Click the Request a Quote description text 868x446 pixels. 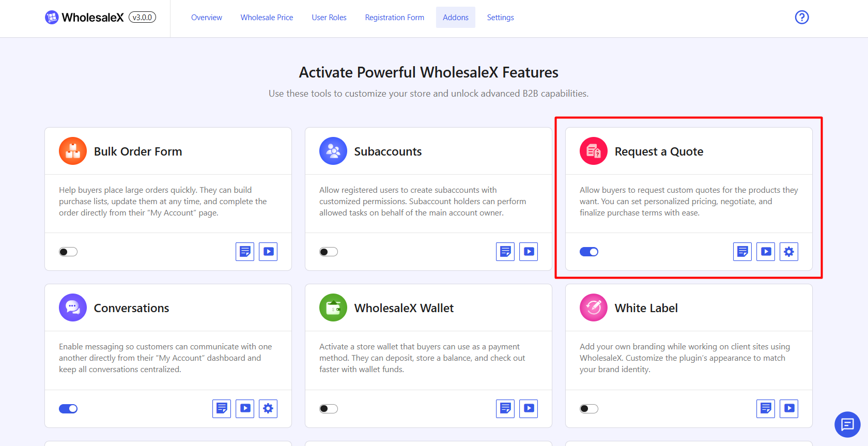pos(689,202)
